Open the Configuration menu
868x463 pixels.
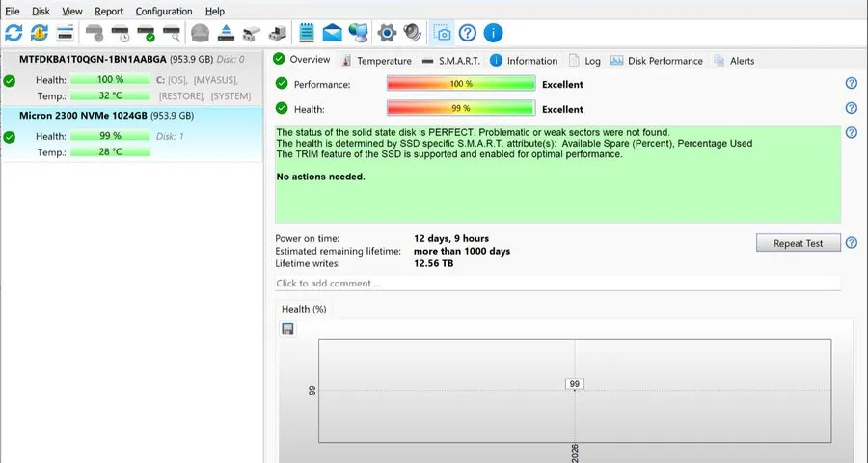pyautogui.click(x=164, y=11)
